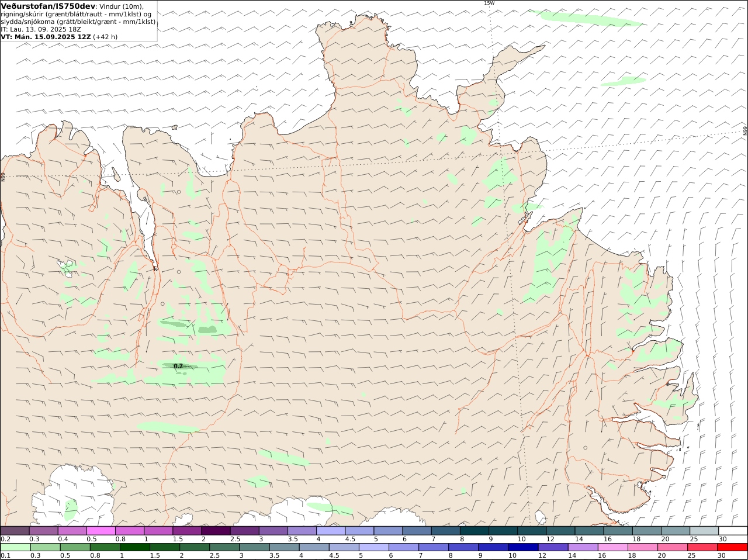The image size is (748, 560).
Task: Select the bottom-row swatch starting at 2.5
Action: (x=224, y=548)
